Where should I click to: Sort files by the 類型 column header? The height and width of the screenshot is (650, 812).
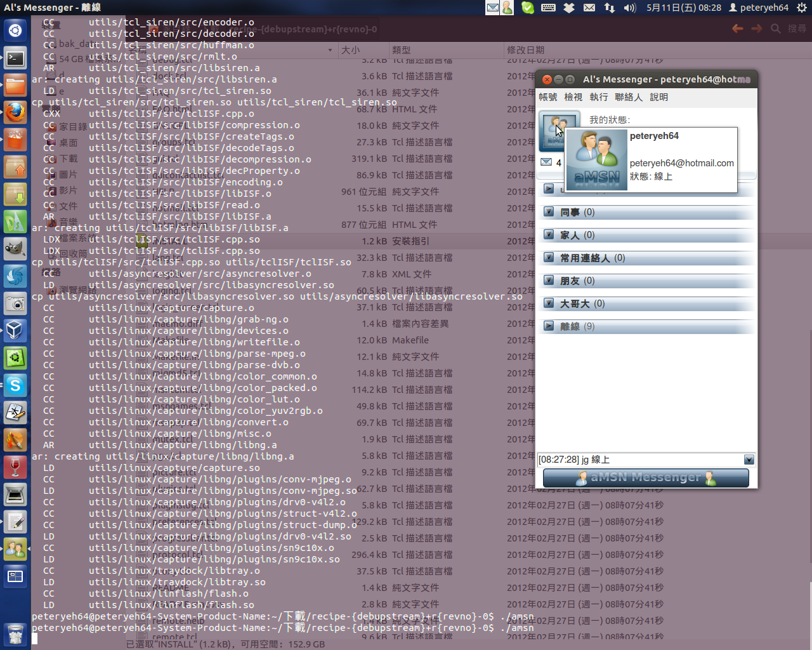pyautogui.click(x=446, y=50)
